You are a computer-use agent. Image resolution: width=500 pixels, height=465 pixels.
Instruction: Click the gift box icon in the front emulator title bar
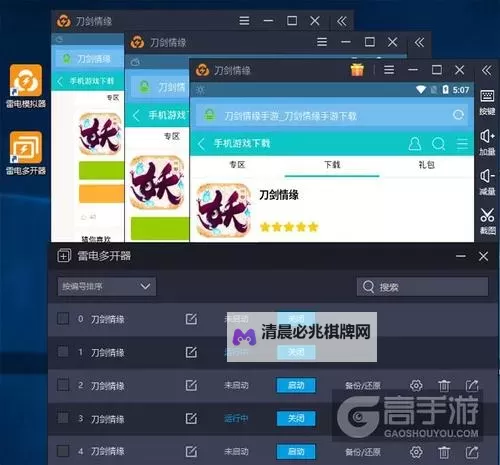[357, 70]
